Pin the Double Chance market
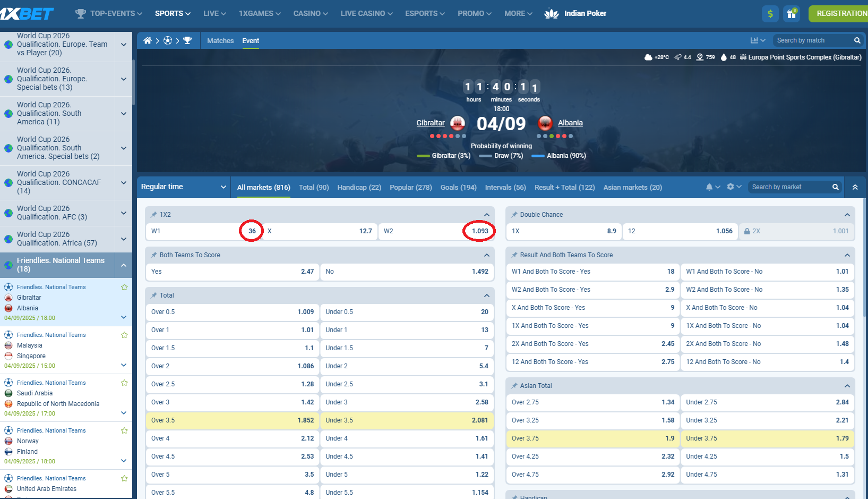The height and width of the screenshot is (499, 868). pyautogui.click(x=514, y=215)
